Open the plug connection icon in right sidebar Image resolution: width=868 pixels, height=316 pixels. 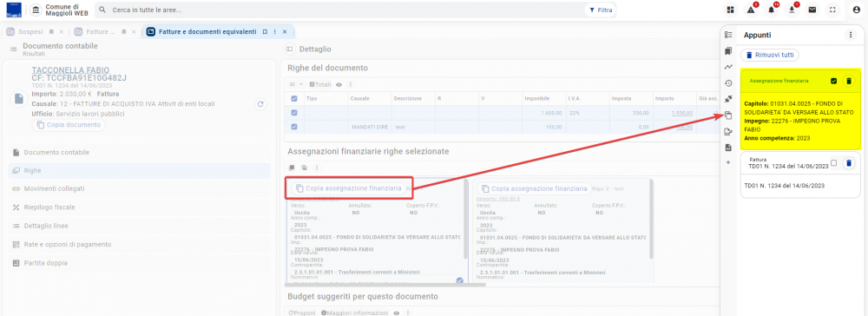pos(728,99)
